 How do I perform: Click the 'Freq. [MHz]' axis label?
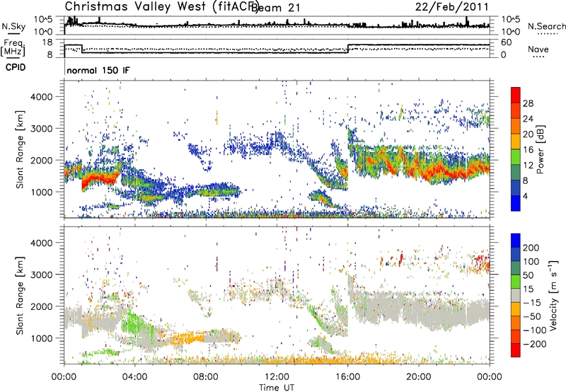click(x=13, y=48)
